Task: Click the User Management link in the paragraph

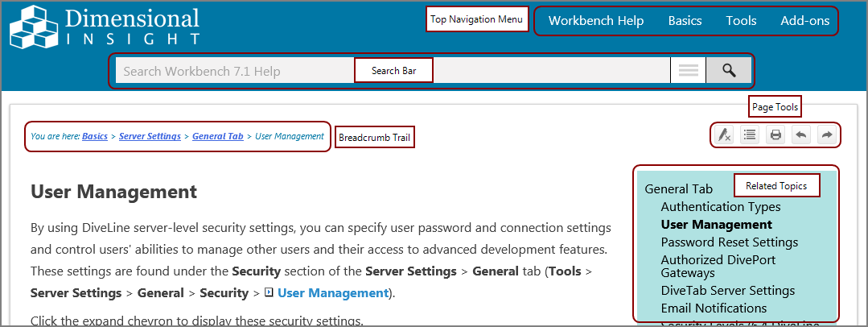Action: pos(333,292)
